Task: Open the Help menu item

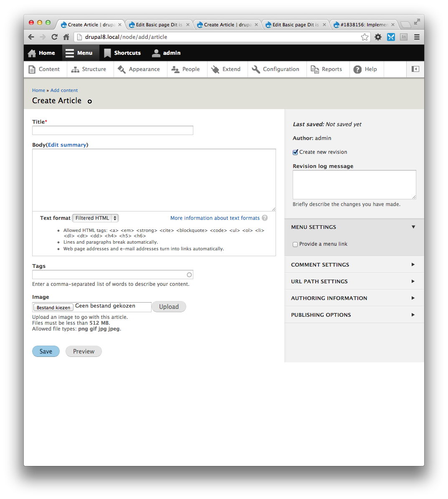Action: [366, 69]
